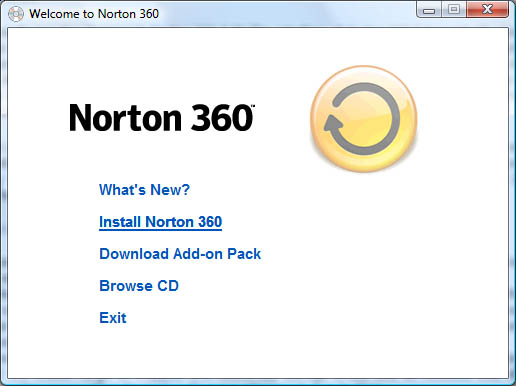
Task: Minimize the Welcome to Norton 360 window
Action: point(429,10)
